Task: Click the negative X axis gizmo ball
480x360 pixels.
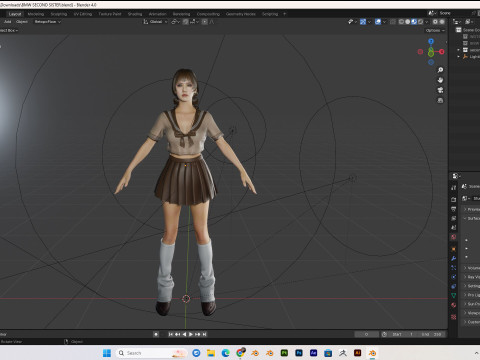Action: (420, 52)
